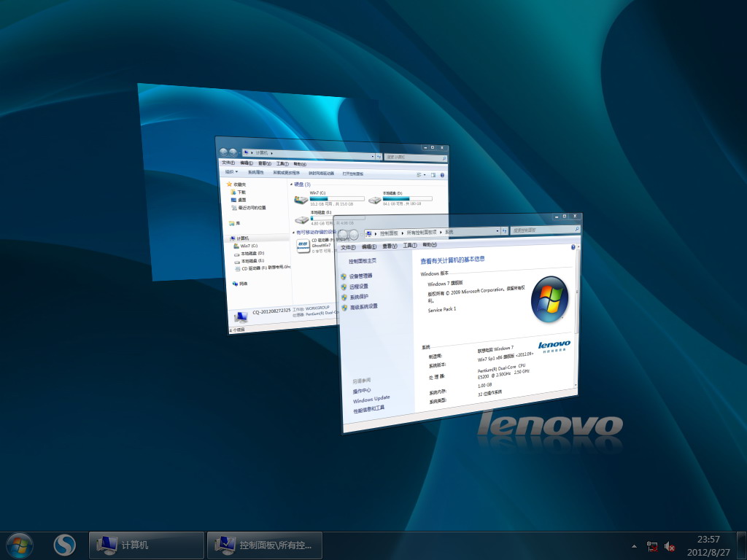This screenshot has height=560, width=747.
Task: Launch Sogou browser from the taskbar
Action: point(65,545)
